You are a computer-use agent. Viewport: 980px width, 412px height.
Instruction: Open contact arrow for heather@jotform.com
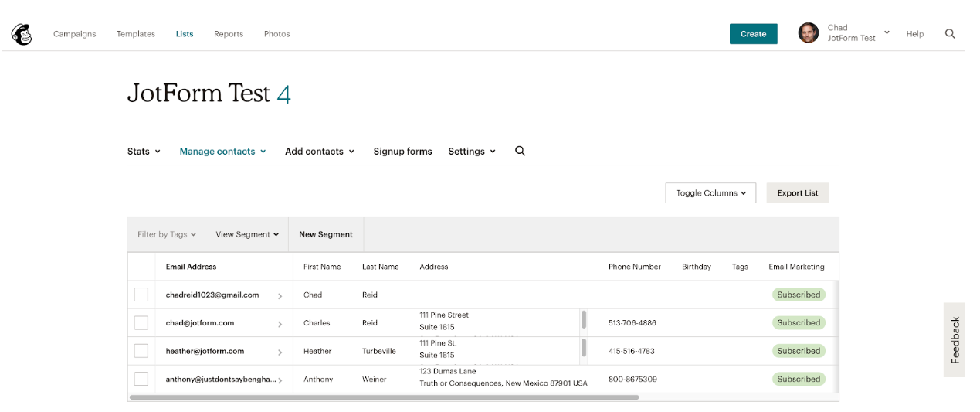(280, 352)
